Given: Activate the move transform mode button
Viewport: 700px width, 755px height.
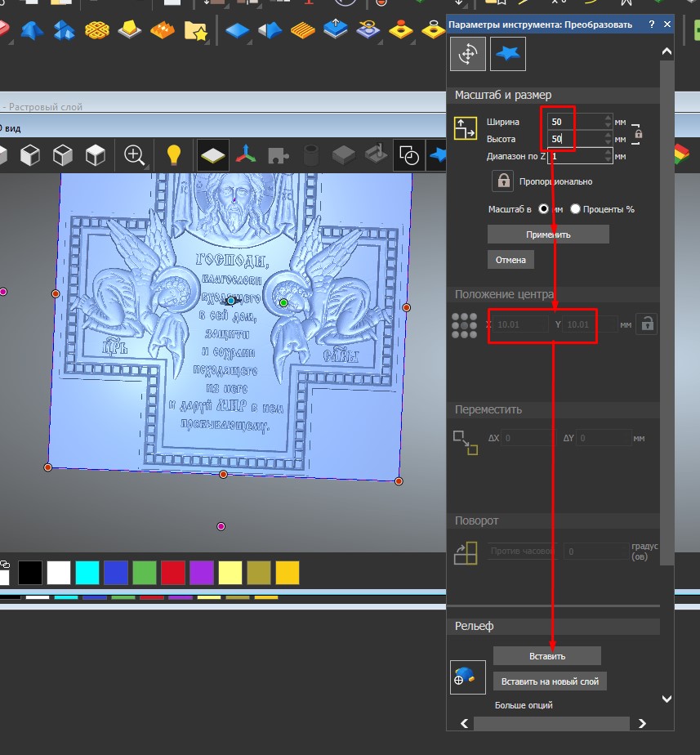Looking at the screenshot, I should tap(468, 53).
